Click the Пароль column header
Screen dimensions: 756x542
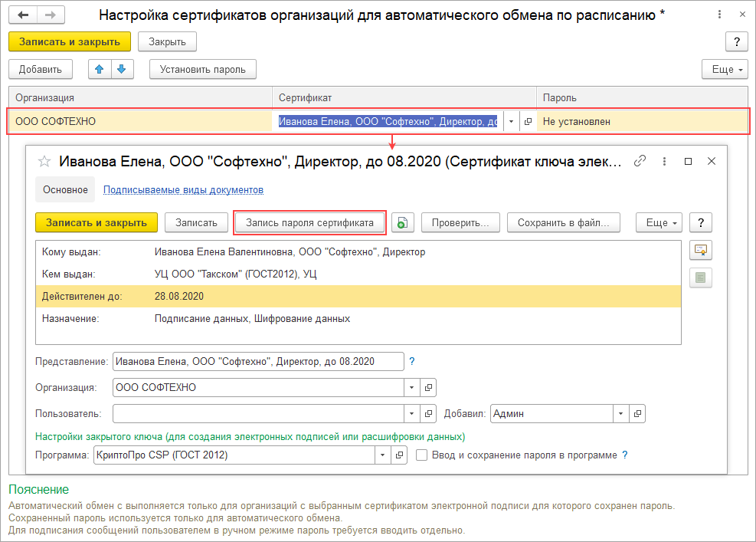tap(642, 98)
